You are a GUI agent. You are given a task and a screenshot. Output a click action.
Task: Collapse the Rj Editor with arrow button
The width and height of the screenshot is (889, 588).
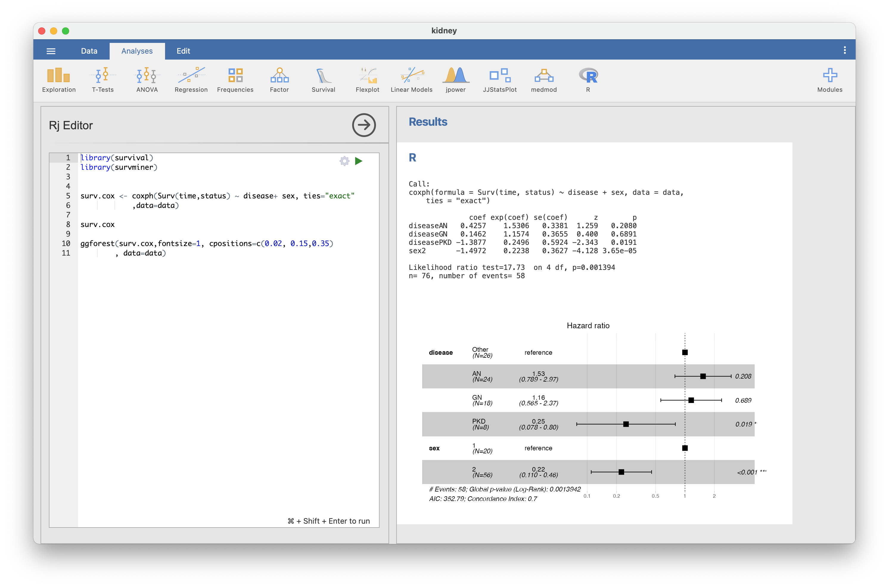pyautogui.click(x=364, y=125)
